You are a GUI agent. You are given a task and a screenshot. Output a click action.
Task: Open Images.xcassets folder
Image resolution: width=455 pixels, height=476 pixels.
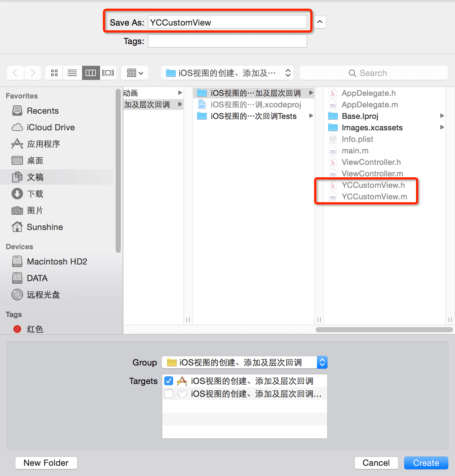point(385,127)
